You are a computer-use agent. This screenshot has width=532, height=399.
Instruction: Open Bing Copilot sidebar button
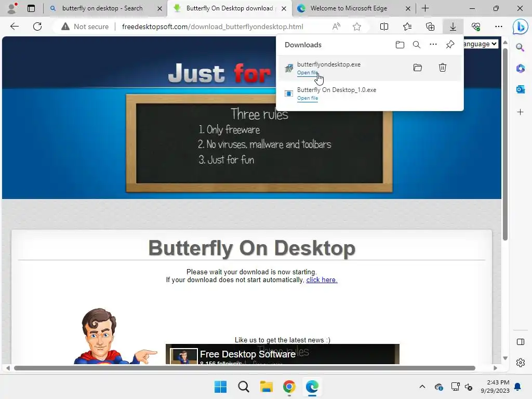(520, 27)
